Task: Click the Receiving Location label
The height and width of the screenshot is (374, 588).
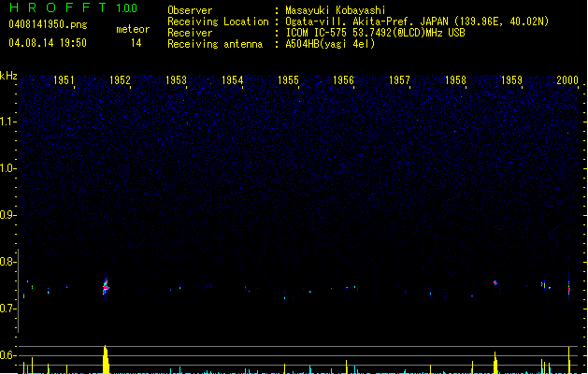Action: 218,22
